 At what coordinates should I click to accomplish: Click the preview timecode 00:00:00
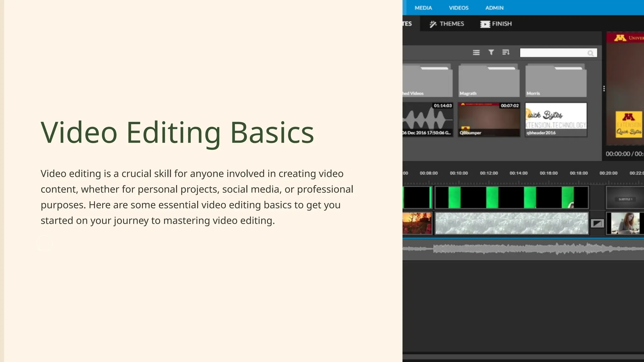point(618,154)
